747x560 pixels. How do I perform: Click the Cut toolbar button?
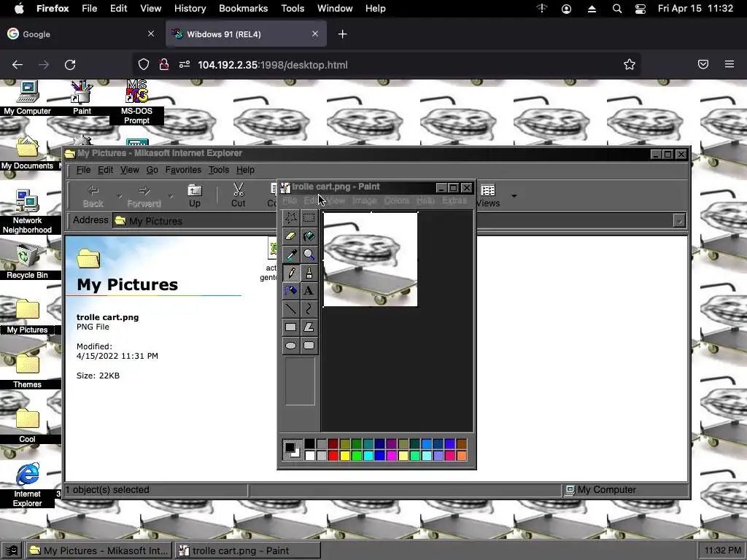coord(238,195)
